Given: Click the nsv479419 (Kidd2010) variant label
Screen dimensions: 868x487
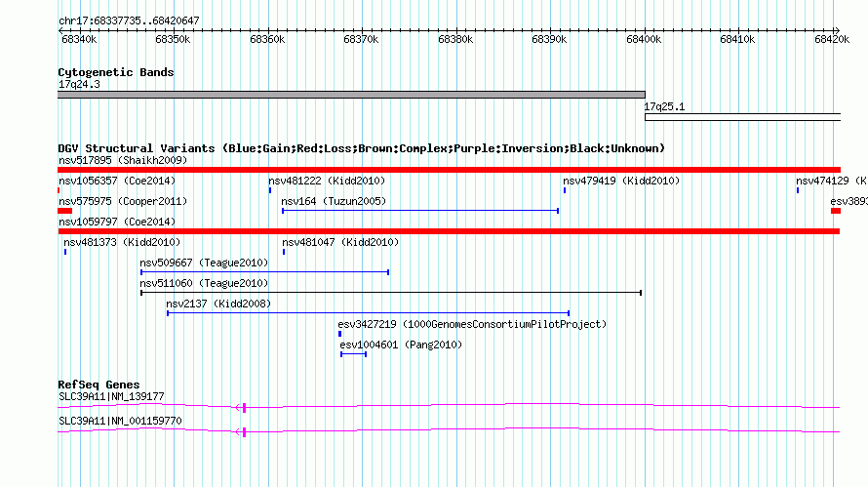Looking at the screenshot, I should point(621,181).
